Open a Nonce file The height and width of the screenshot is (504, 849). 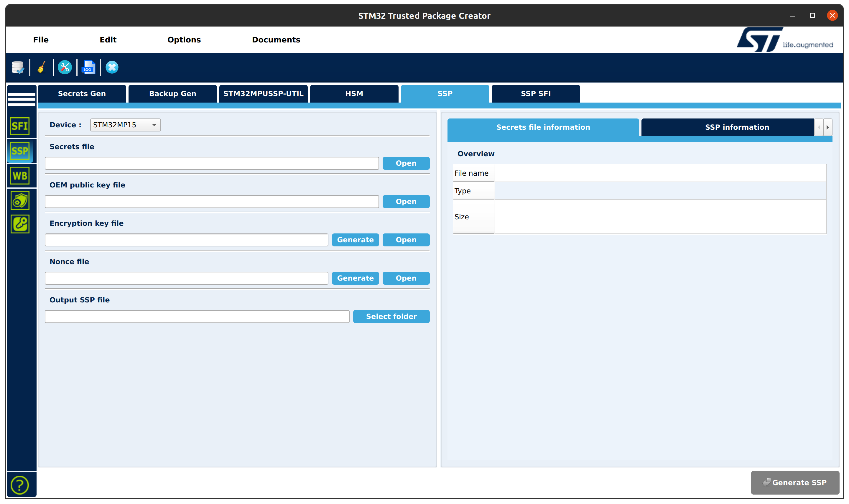[406, 279]
